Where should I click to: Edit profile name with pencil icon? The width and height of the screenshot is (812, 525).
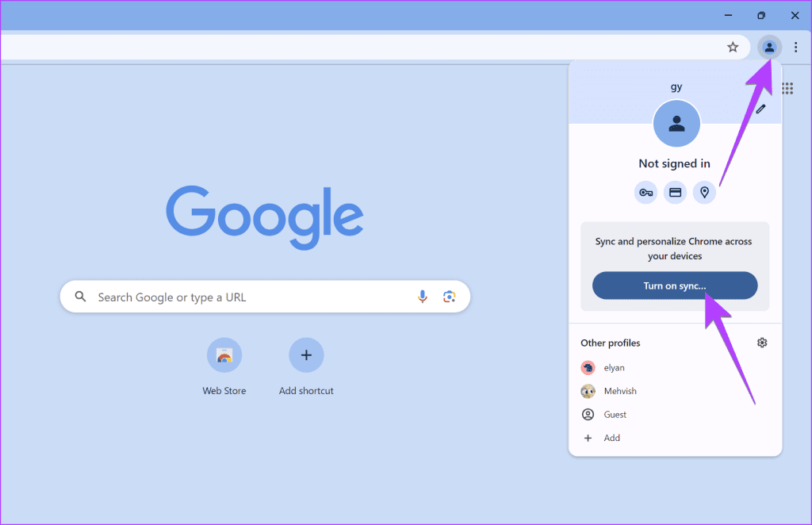point(760,109)
